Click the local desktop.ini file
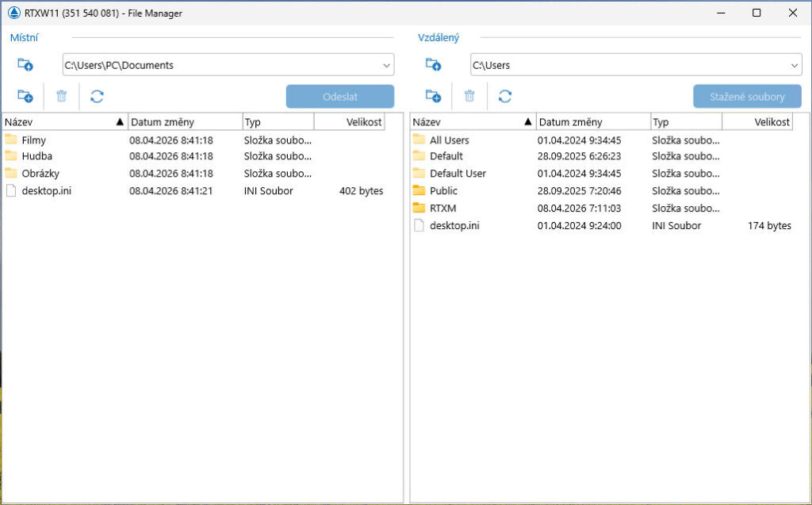812x505 pixels. coord(46,191)
